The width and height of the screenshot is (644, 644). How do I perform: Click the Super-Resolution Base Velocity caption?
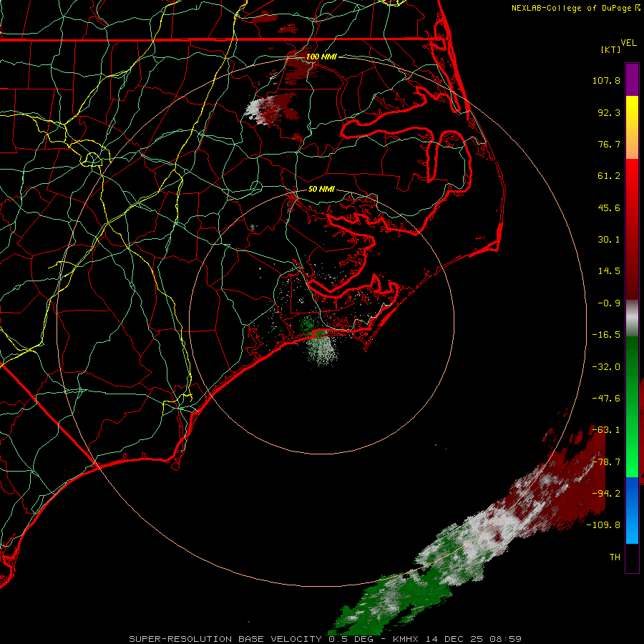[325, 639]
